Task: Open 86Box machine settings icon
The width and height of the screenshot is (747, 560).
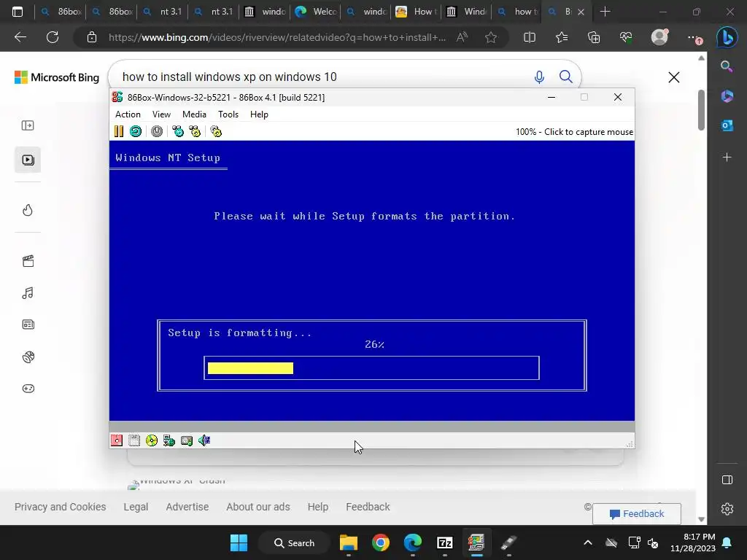Action: coord(216,131)
